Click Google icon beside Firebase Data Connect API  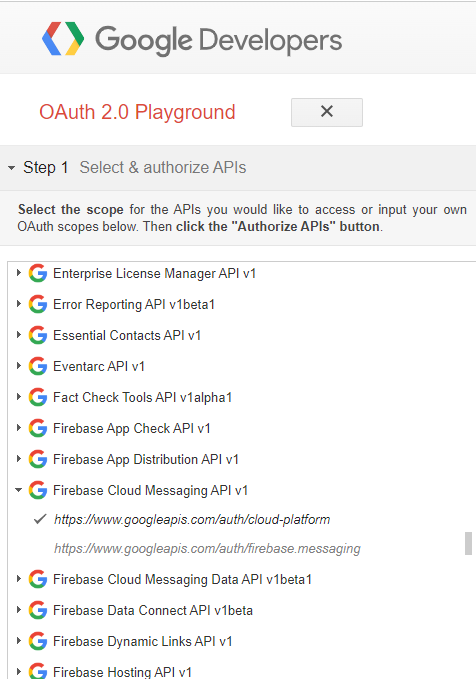[38, 610]
